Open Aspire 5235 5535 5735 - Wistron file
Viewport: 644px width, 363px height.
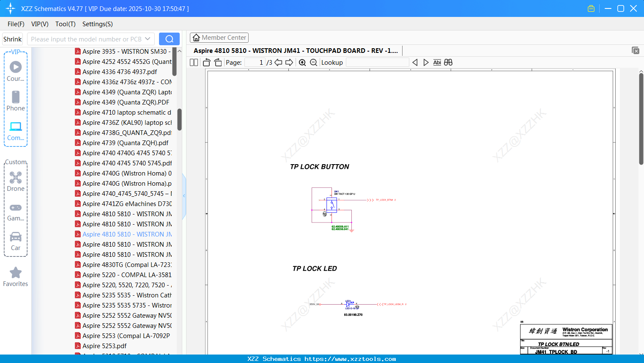pos(123,305)
